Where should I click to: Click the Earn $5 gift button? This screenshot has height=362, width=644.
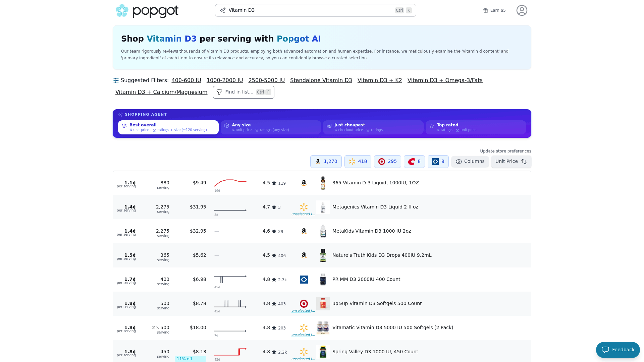point(494,10)
